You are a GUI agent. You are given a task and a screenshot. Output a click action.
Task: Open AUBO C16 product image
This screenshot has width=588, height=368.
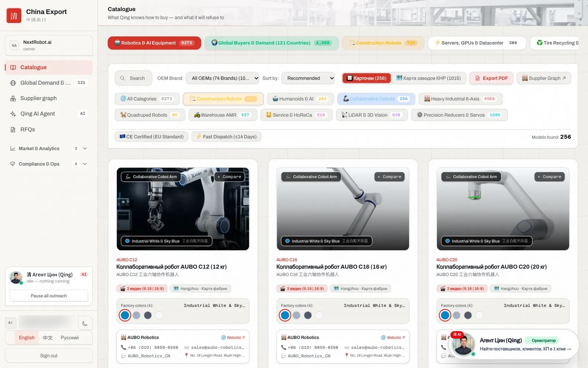[343, 209]
